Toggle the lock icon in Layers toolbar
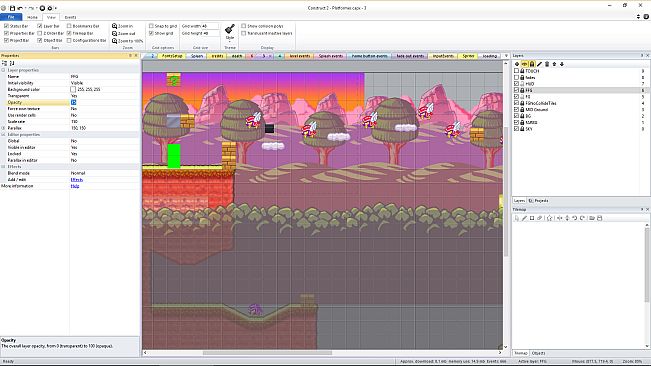Screen dimensions: 651x366 point(532,64)
